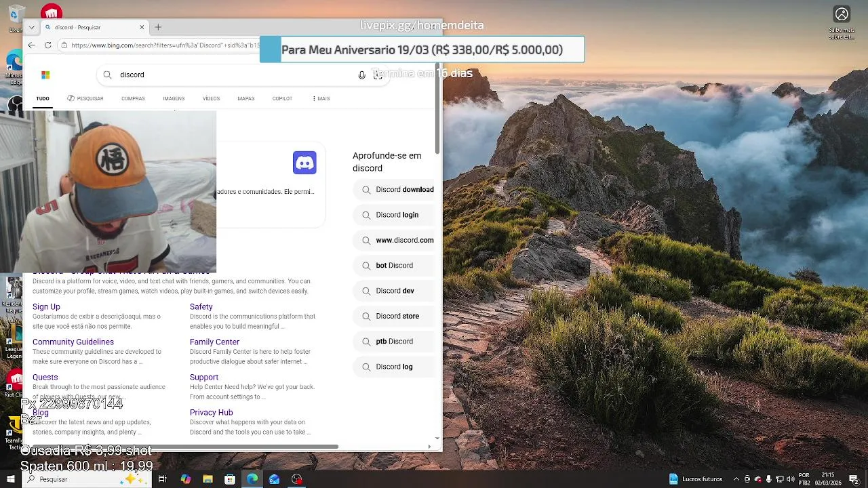Click the microphone tray icon
Viewport: 868px width, 488px height.
(x=769, y=479)
